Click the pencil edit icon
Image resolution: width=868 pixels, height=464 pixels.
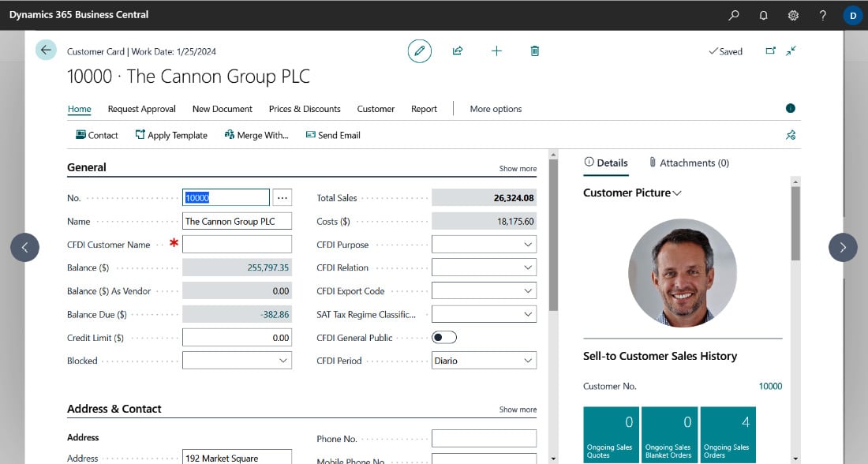(x=420, y=51)
